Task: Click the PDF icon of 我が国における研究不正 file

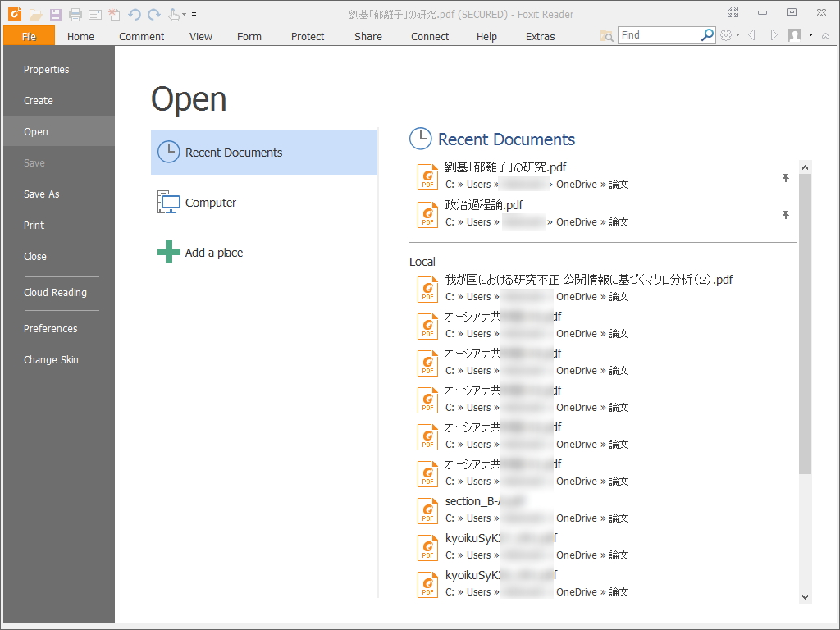Action: point(427,289)
